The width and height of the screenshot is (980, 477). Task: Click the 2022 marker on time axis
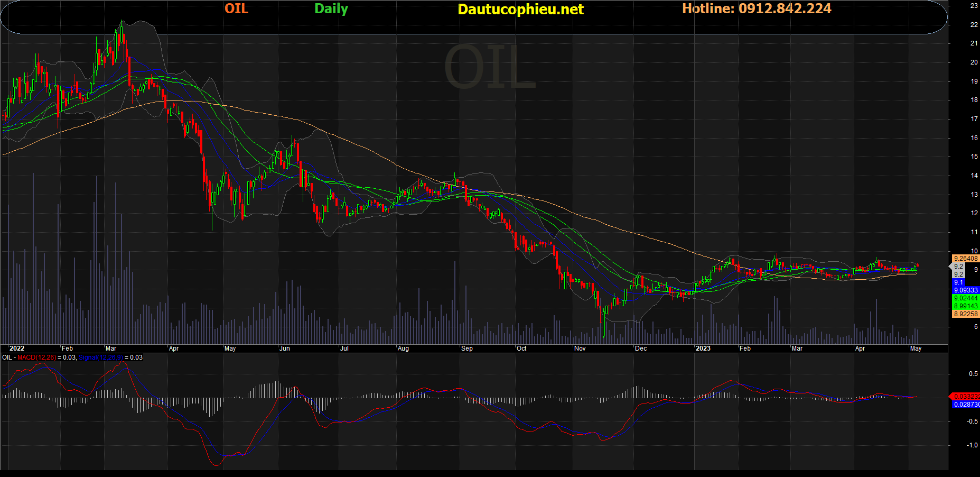coord(17,348)
